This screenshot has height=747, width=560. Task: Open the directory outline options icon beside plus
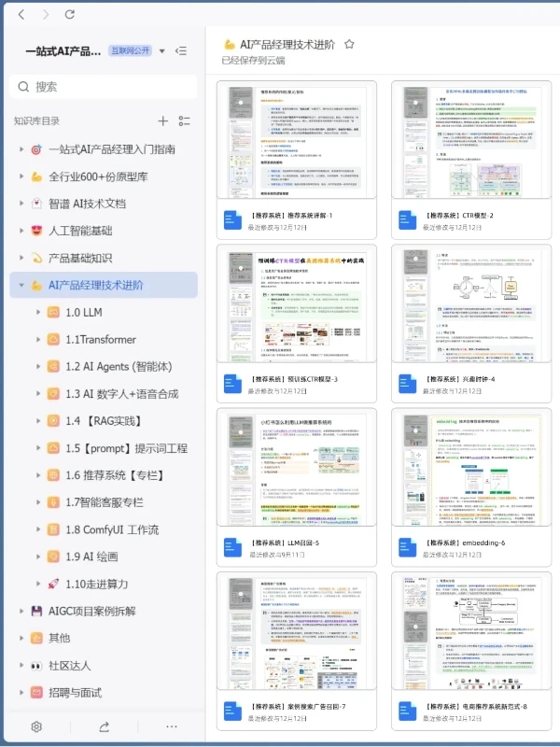point(184,121)
